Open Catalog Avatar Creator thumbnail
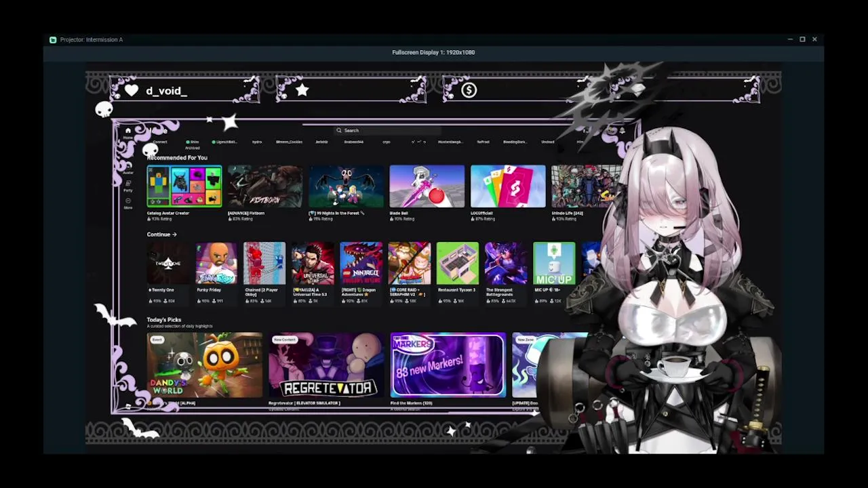Viewport: 868px width, 488px height. 184,186
